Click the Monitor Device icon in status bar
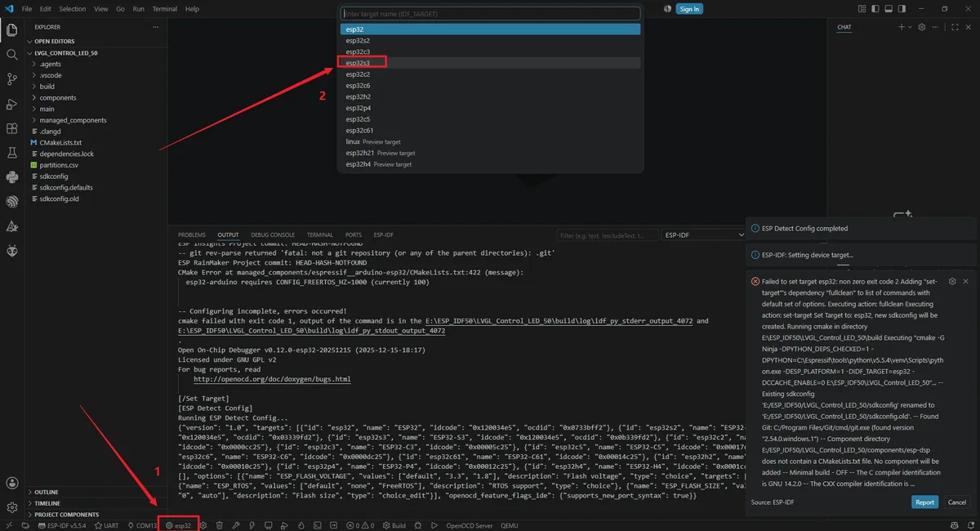980x531 pixels. pyautogui.click(x=268, y=525)
